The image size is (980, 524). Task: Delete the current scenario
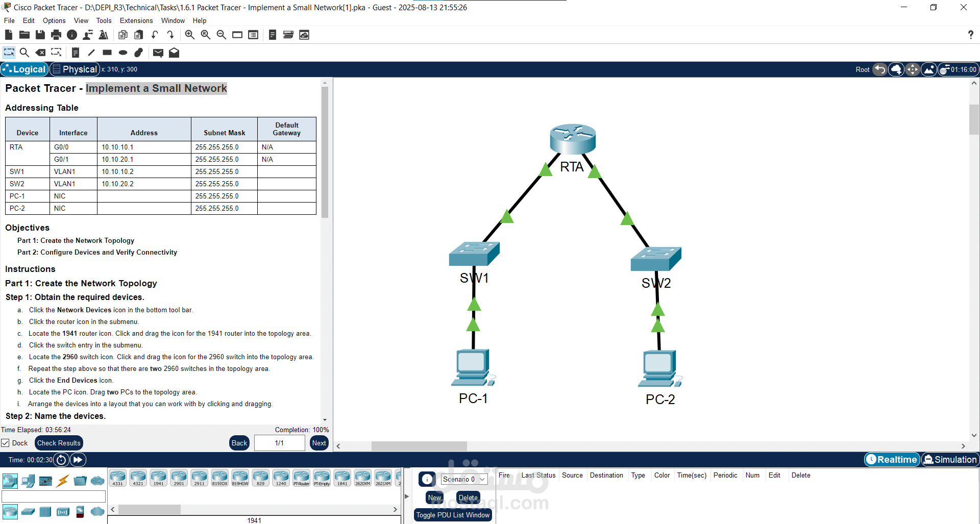click(x=468, y=497)
